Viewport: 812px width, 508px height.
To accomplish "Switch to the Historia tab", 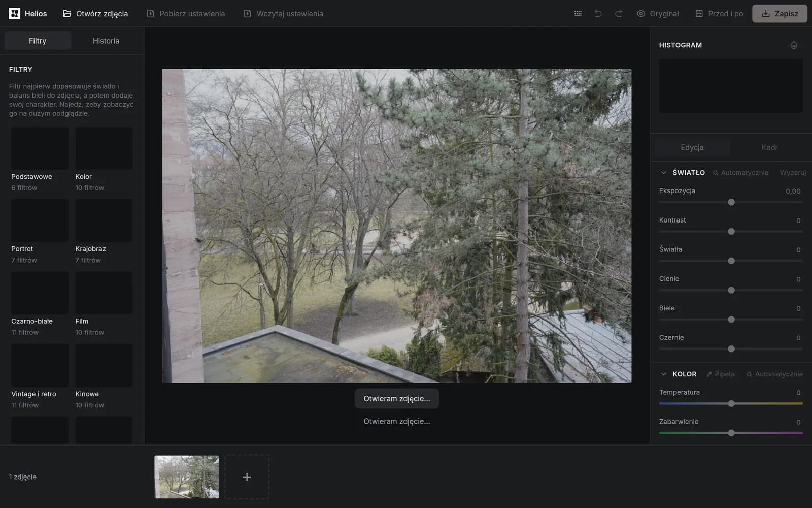I will [106, 41].
